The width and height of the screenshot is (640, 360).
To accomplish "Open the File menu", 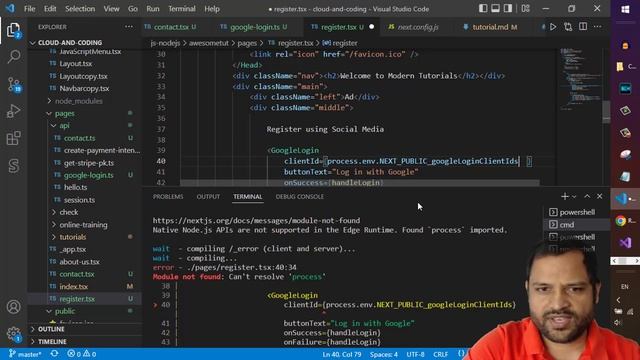I will coord(29,9).
